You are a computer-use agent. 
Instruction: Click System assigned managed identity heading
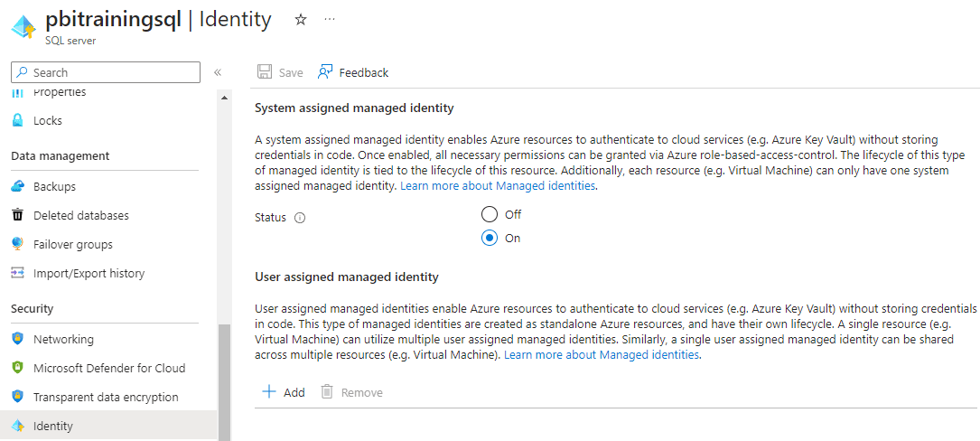pyautogui.click(x=354, y=108)
